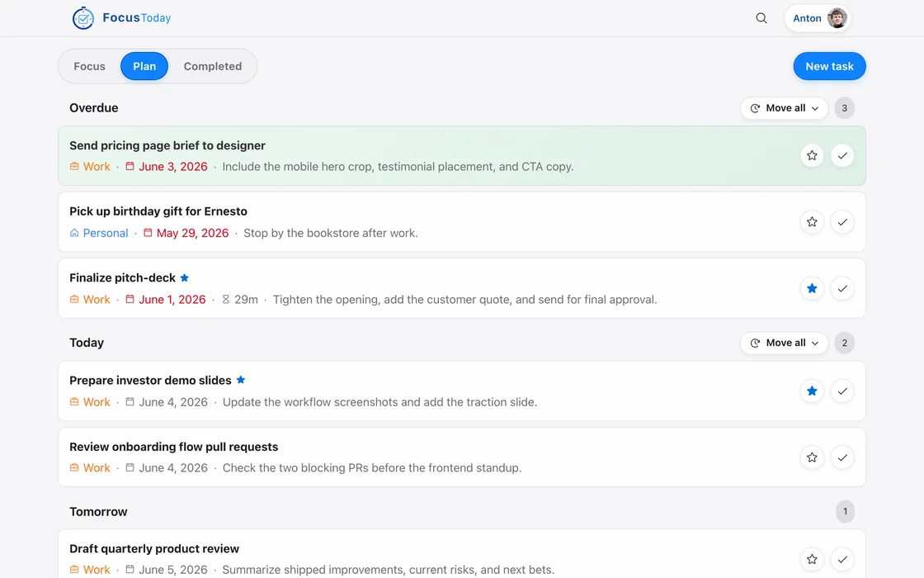The width and height of the screenshot is (924, 578).
Task: Click the Tomorrow count badge 1
Action: click(845, 511)
